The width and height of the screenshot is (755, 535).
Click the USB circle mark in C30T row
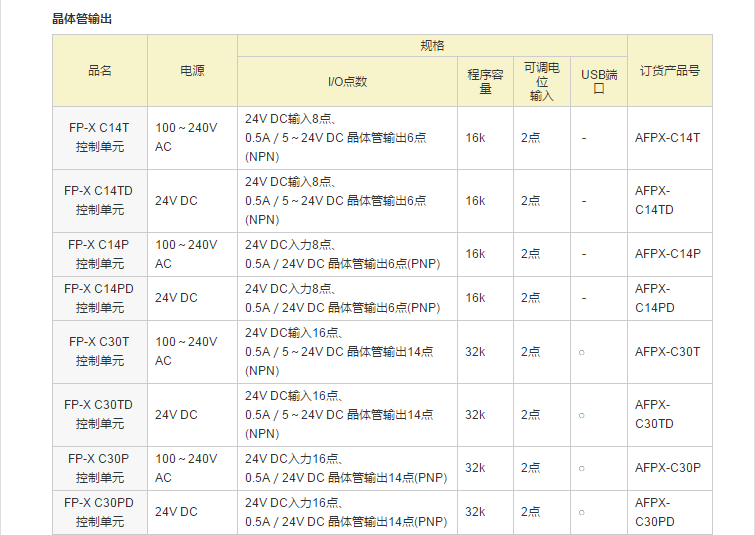(582, 352)
